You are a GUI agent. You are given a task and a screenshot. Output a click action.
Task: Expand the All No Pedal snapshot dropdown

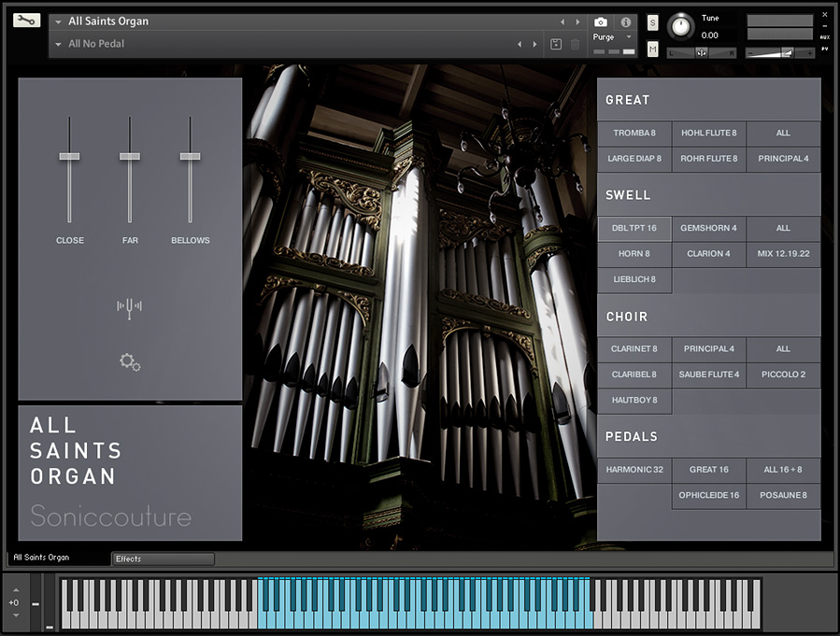click(x=60, y=44)
